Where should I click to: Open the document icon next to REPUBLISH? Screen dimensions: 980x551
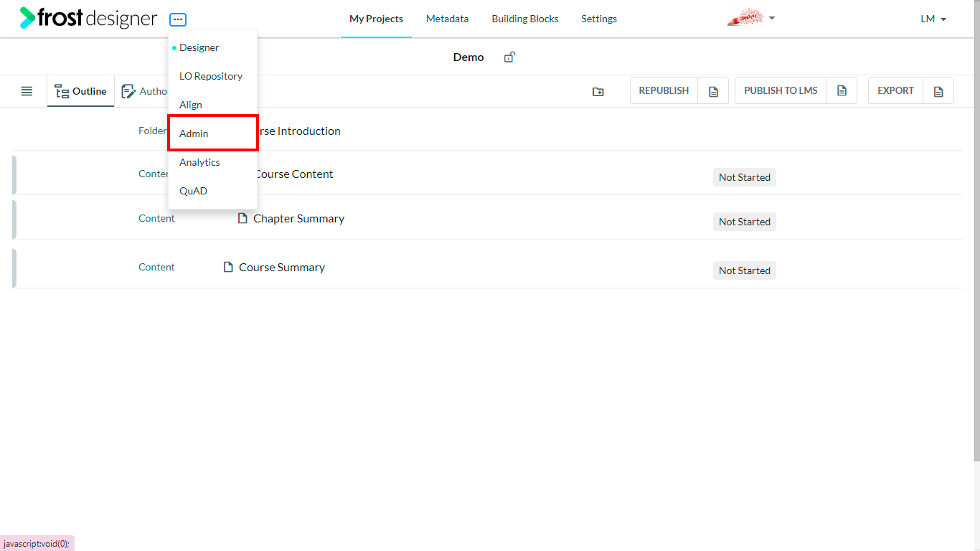click(x=713, y=91)
